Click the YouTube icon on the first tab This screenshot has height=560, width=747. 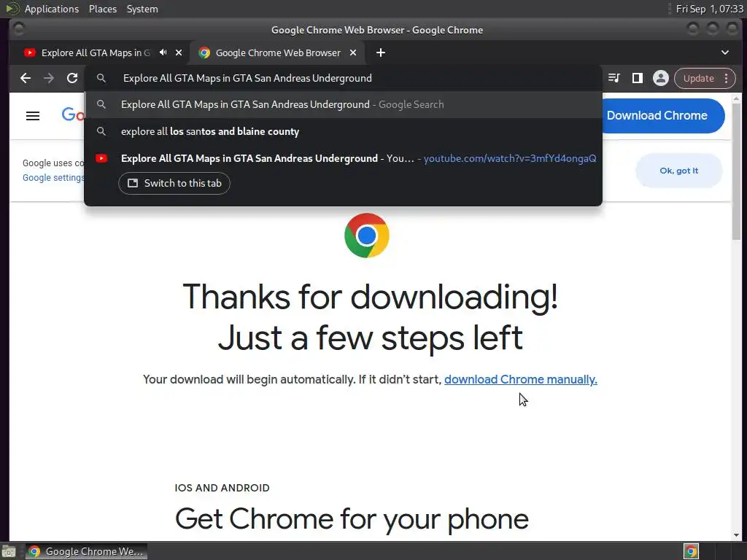pos(29,52)
